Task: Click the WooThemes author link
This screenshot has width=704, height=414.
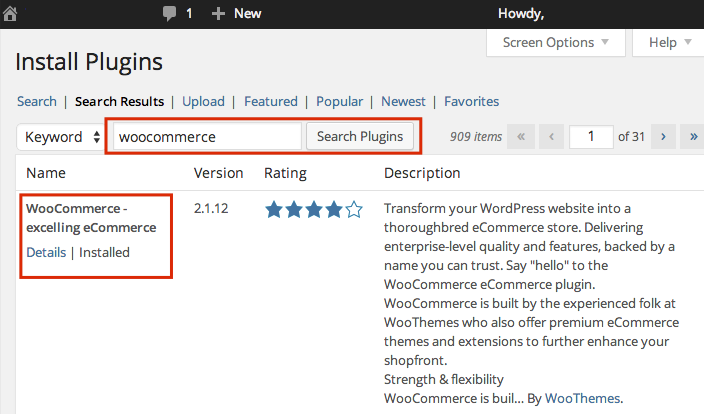Action: click(x=583, y=398)
